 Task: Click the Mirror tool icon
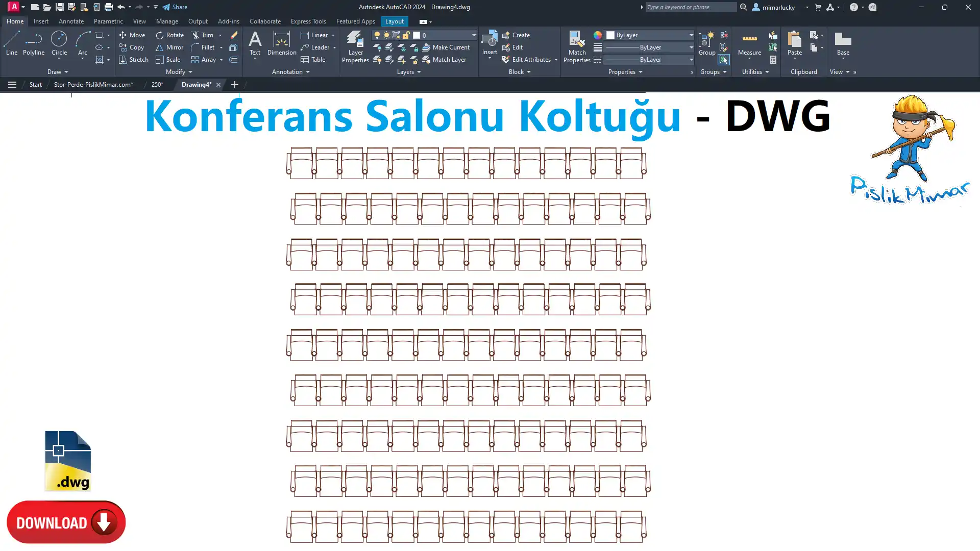point(160,47)
